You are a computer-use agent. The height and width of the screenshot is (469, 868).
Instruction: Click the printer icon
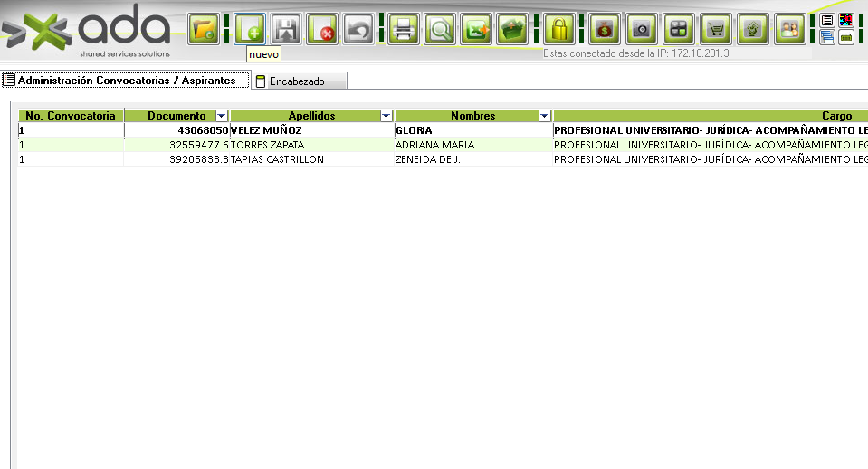pos(403,29)
